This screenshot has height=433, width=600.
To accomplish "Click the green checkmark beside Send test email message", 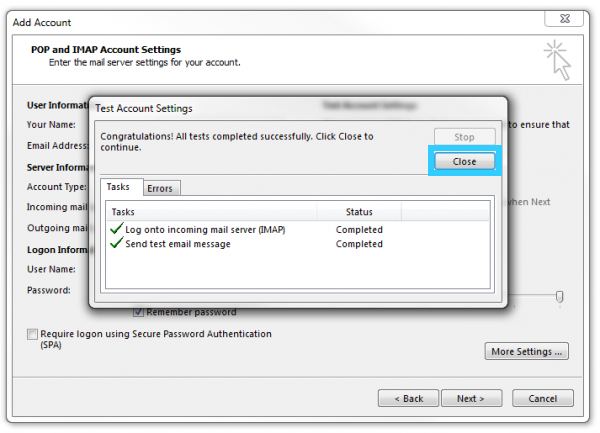I will coord(117,243).
